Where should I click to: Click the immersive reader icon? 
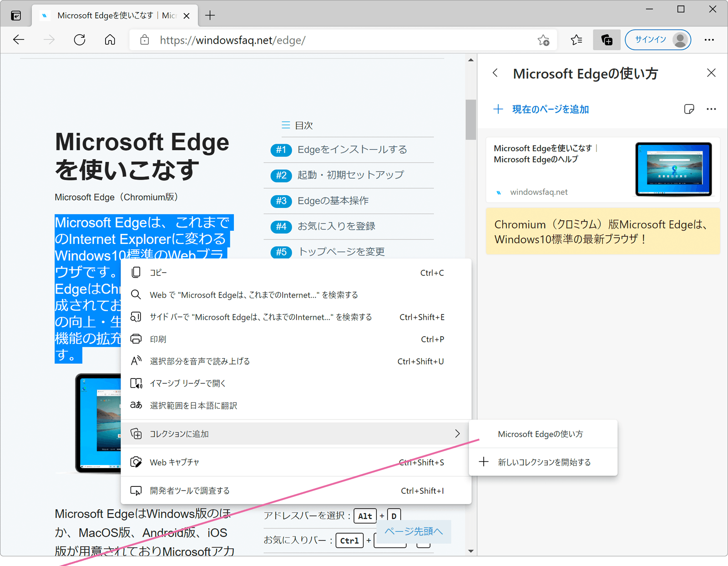click(136, 383)
